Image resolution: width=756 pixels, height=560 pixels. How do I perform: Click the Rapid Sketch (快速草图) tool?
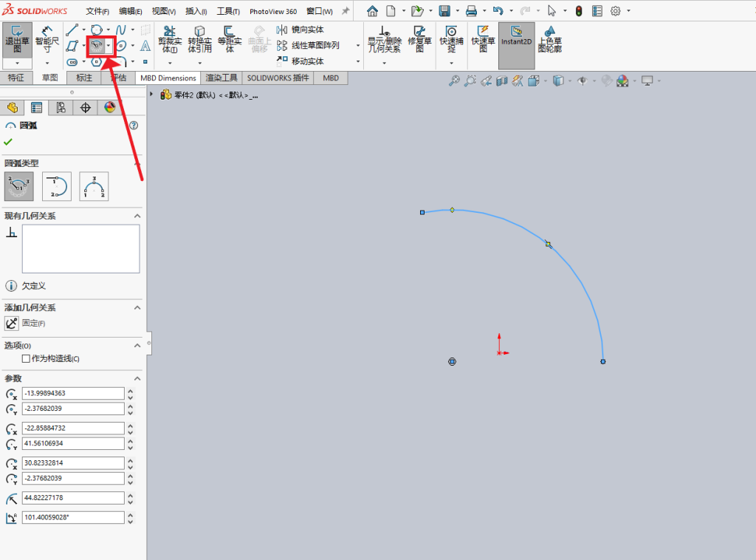[483, 40]
